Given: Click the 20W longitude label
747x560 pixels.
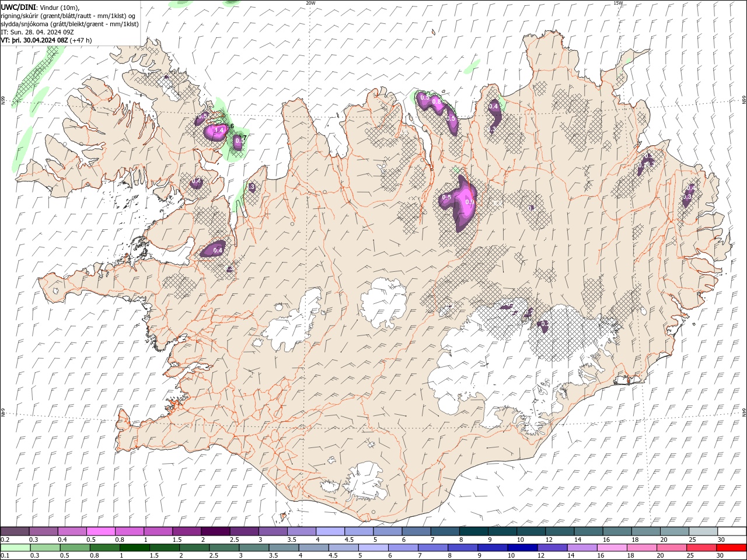Looking at the screenshot, I should point(310,3).
